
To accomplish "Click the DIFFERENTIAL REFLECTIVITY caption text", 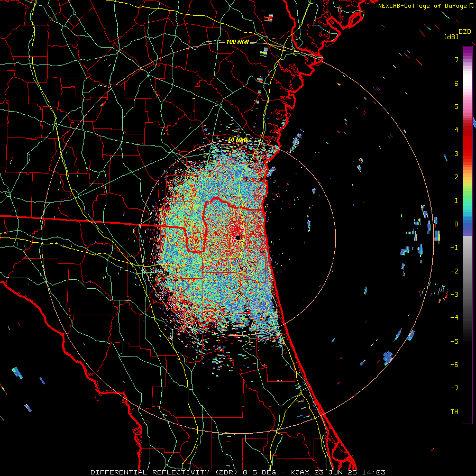I will tap(150, 472).
